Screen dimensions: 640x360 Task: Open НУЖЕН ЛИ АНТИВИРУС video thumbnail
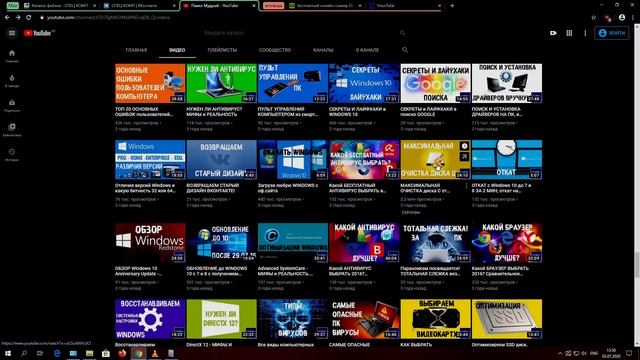coord(221,83)
